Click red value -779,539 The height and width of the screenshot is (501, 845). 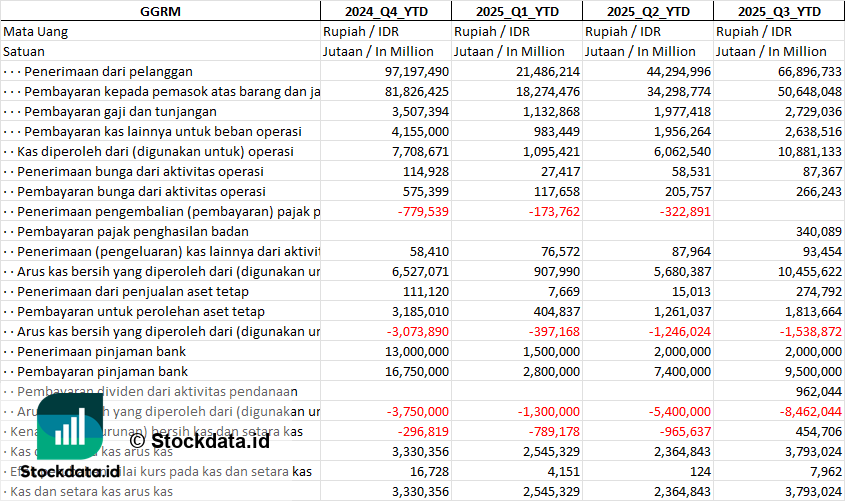pyautogui.click(x=423, y=211)
